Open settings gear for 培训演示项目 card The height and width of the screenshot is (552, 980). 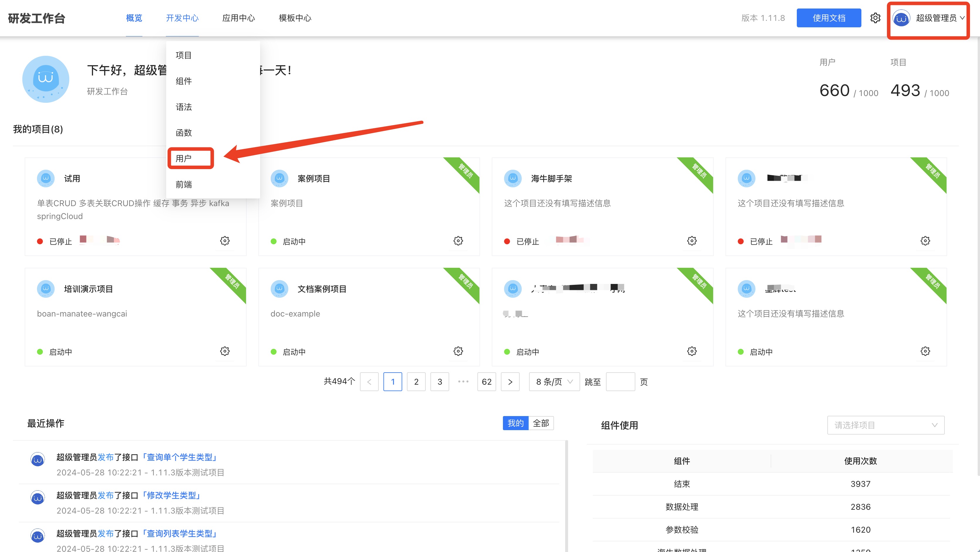[x=225, y=351]
